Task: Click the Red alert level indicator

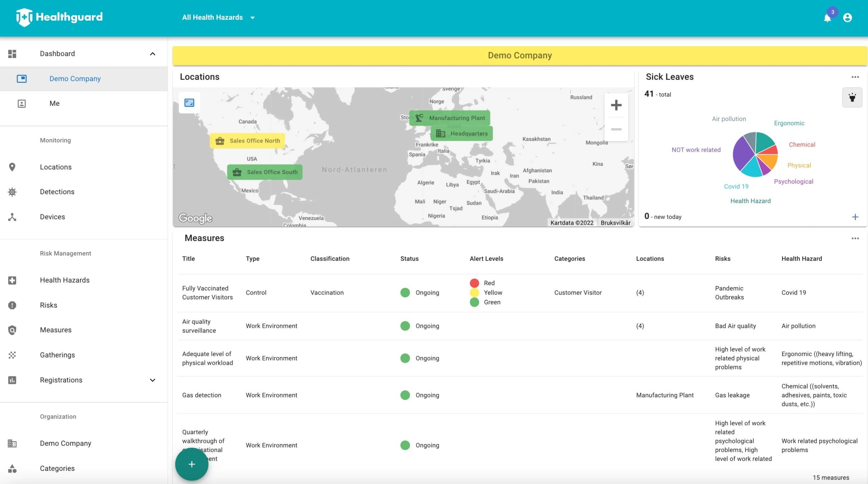Action: [474, 283]
